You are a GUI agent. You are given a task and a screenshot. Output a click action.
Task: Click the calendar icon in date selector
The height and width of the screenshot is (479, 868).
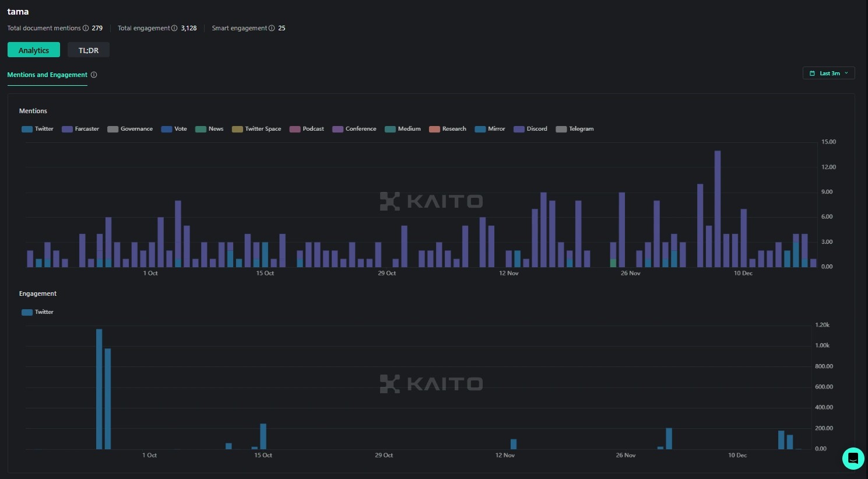(x=812, y=74)
